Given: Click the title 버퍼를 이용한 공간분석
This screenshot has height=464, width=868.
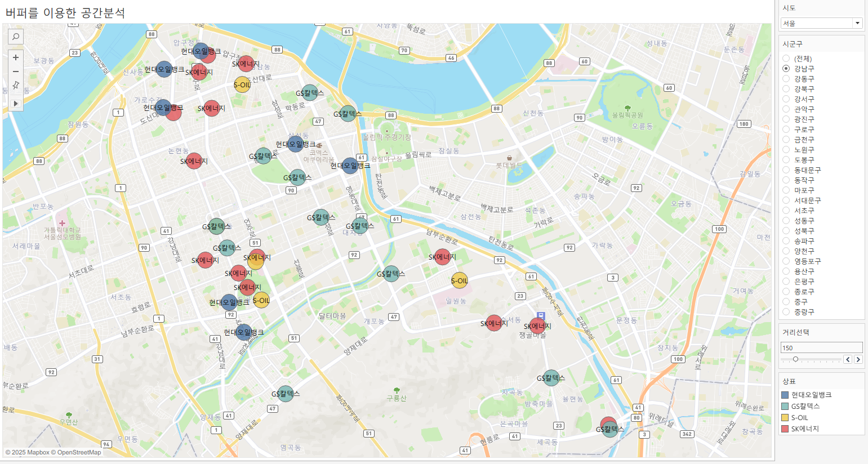Looking at the screenshot, I should (65, 12).
